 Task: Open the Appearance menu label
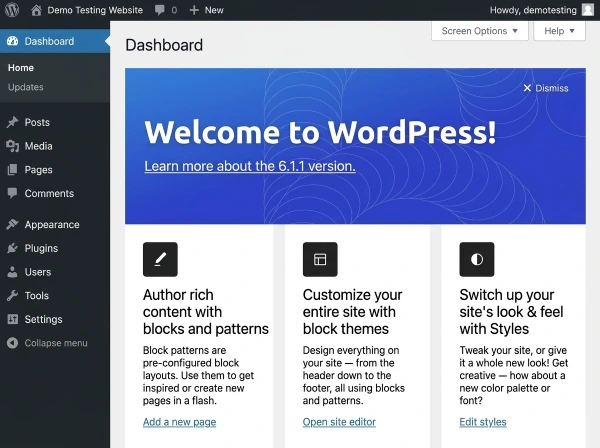click(52, 225)
